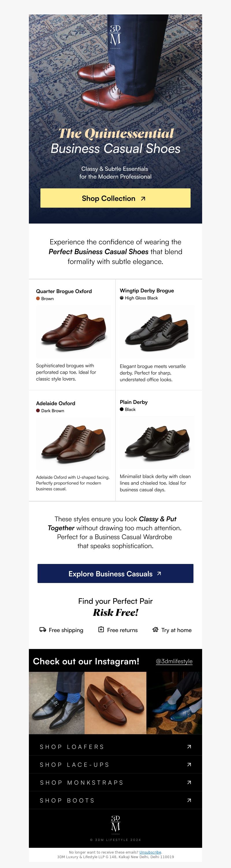Image resolution: width=231 pixels, height=868 pixels.
Task: Click the Free returns box icon
Action: point(101,629)
